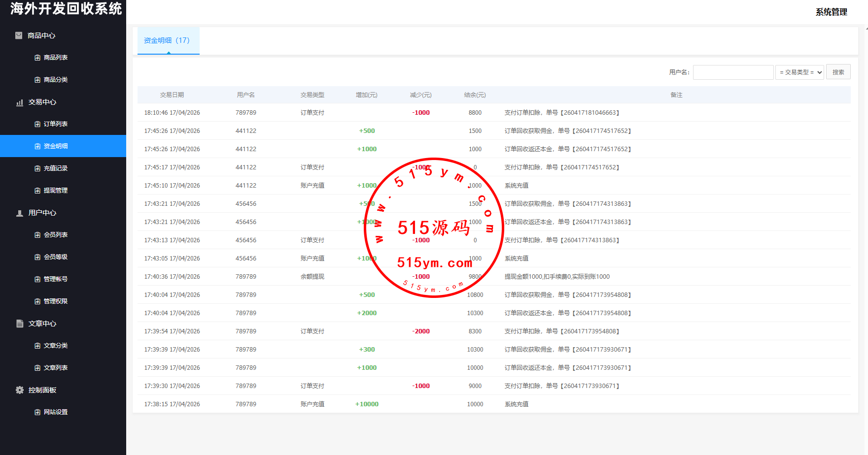Open the 交易类型 dropdown filter
868x455 pixels.
point(799,72)
